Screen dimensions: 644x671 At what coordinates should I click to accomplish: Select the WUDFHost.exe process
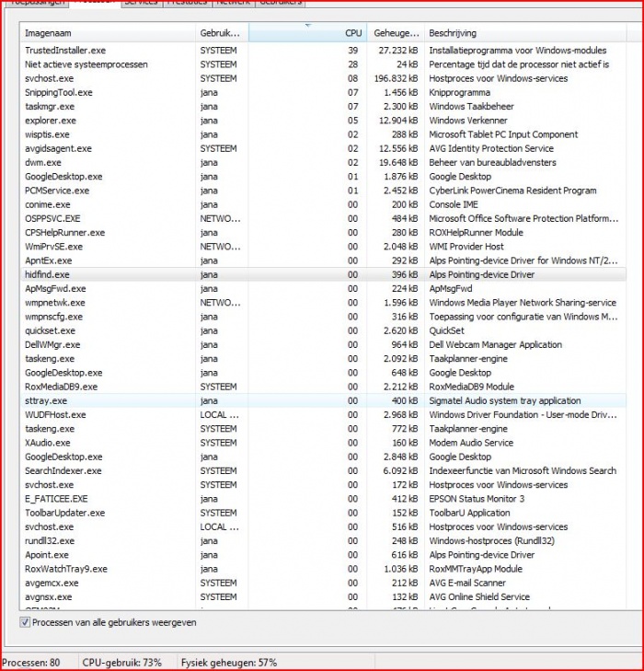[323, 415]
